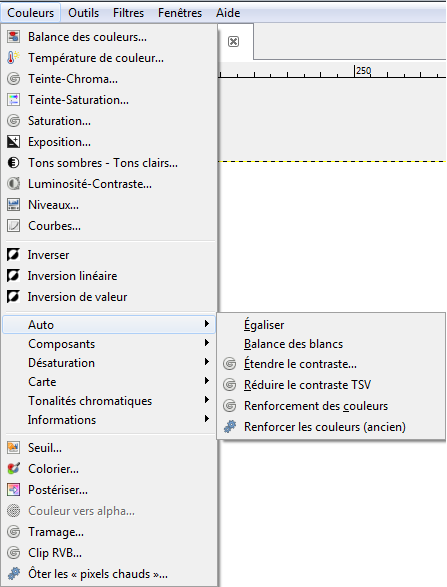Expand the Composants submenu arrow
This screenshot has height=587, width=447.
click(x=207, y=343)
